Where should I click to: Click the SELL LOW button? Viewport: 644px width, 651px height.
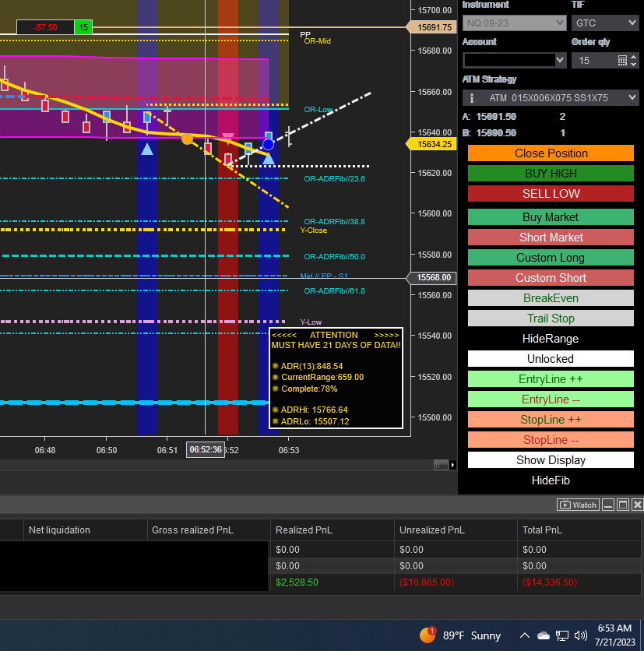click(551, 193)
